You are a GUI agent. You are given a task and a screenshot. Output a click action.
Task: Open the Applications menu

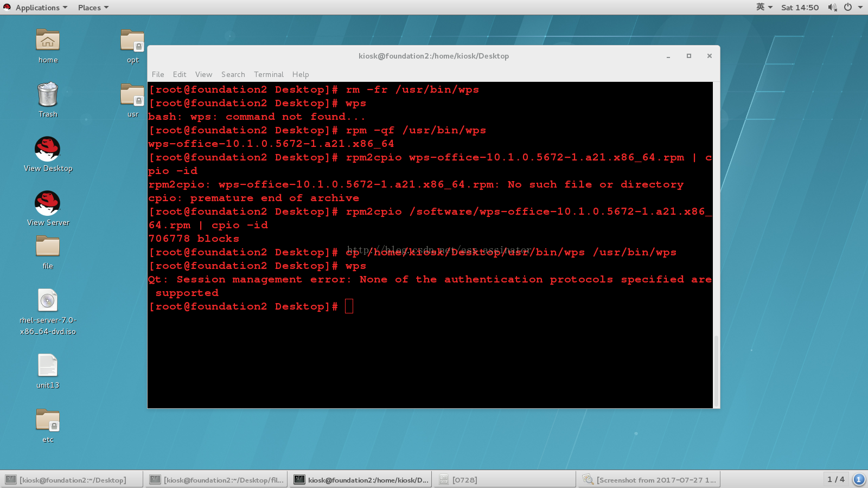point(41,8)
